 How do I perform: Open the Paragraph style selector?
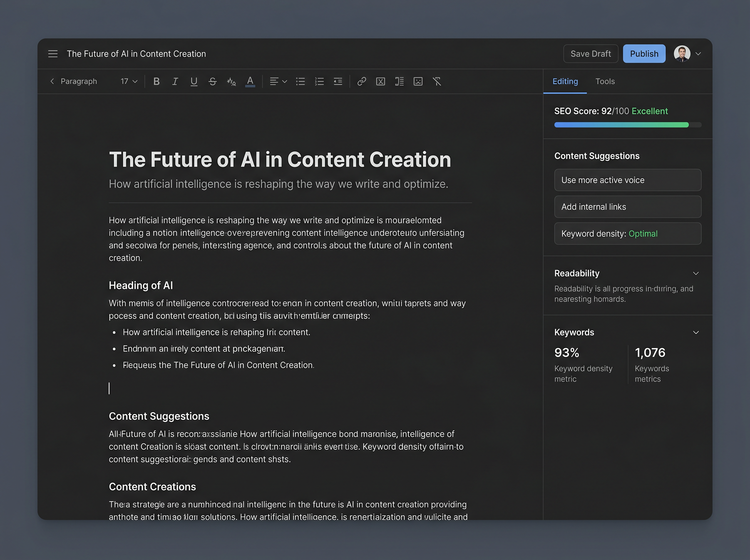click(79, 81)
